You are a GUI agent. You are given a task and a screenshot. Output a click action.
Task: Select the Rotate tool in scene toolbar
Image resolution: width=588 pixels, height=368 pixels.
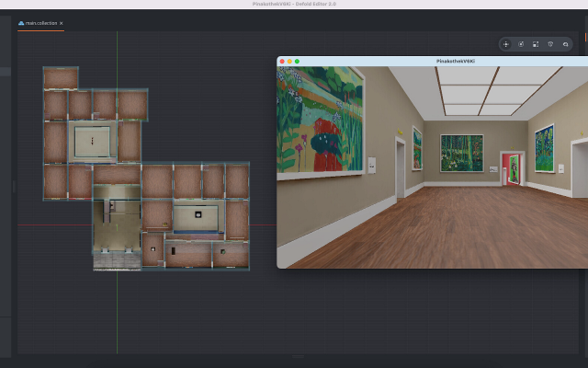click(x=521, y=44)
